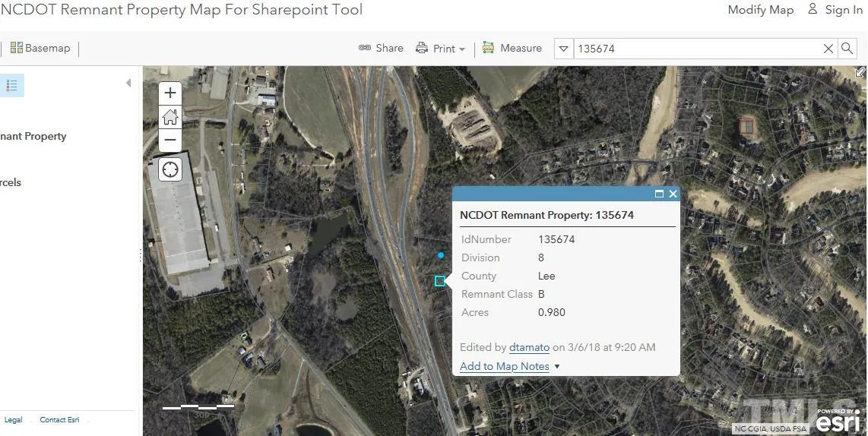Screen dimensions: 868x436
Task: Open the Basemap gallery
Action: (40, 48)
